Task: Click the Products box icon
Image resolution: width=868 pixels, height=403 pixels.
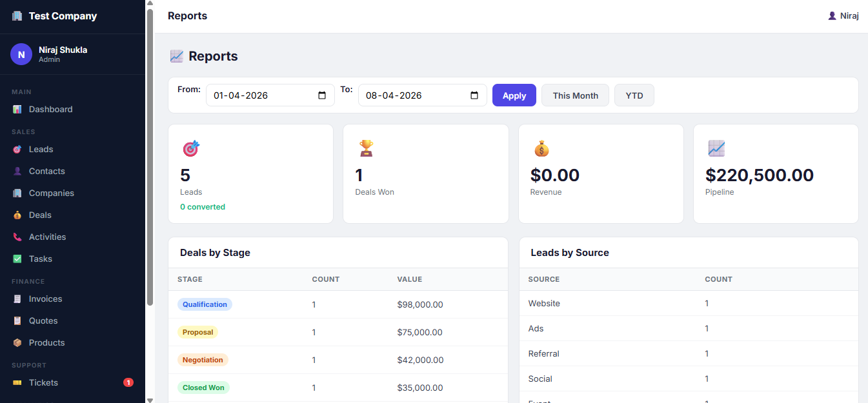Action: click(x=17, y=343)
